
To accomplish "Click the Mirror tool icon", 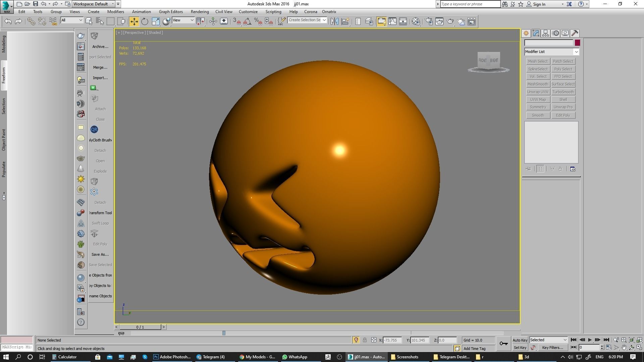I will [334, 21].
